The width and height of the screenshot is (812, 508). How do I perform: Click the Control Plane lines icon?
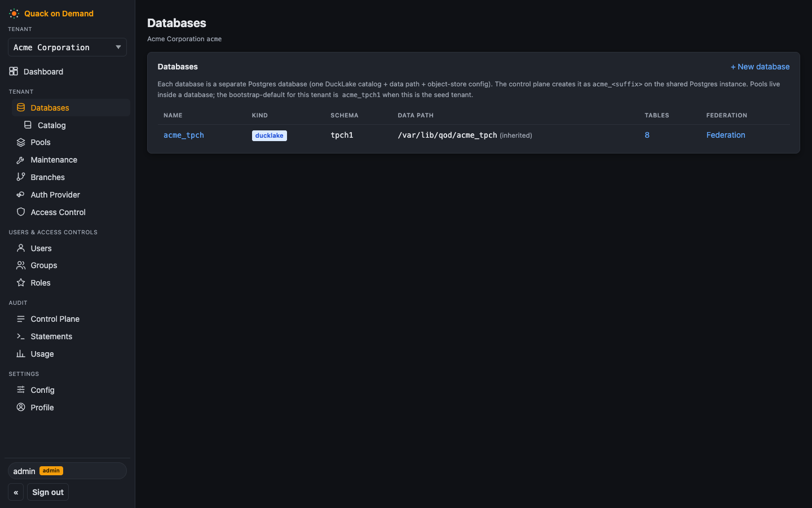(x=21, y=318)
